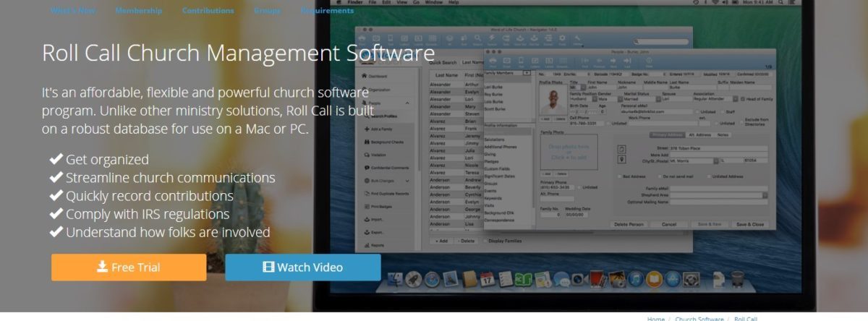Select the Notes tab in People window

(723, 134)
